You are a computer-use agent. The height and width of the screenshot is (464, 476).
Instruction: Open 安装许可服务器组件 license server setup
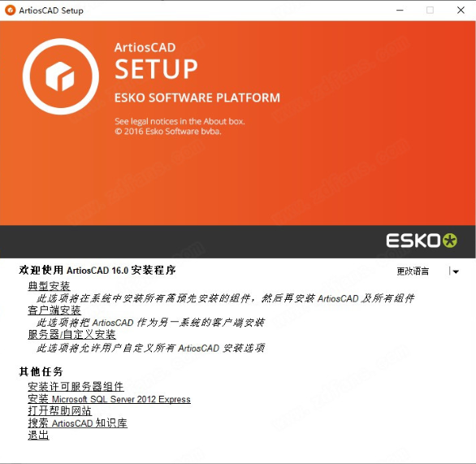[76, 387]
